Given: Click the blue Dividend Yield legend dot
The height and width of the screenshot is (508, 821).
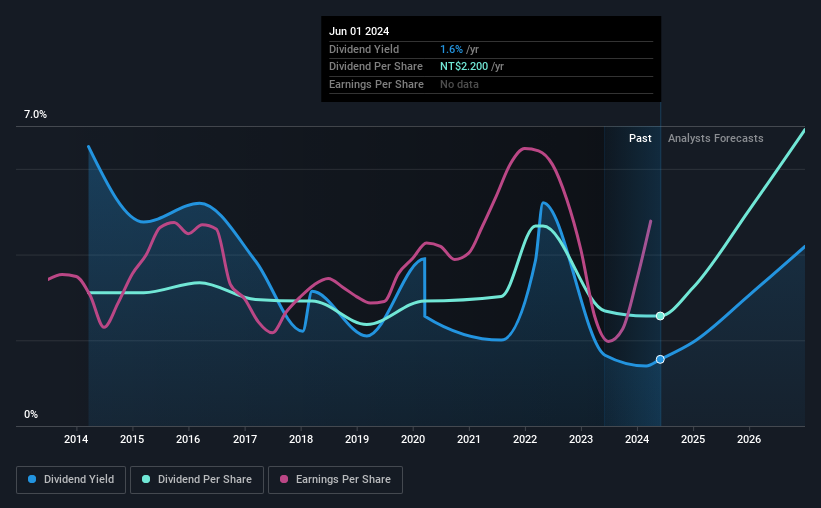Looking at the screenshot, I should pyautogui.click(x=32, y=479).
